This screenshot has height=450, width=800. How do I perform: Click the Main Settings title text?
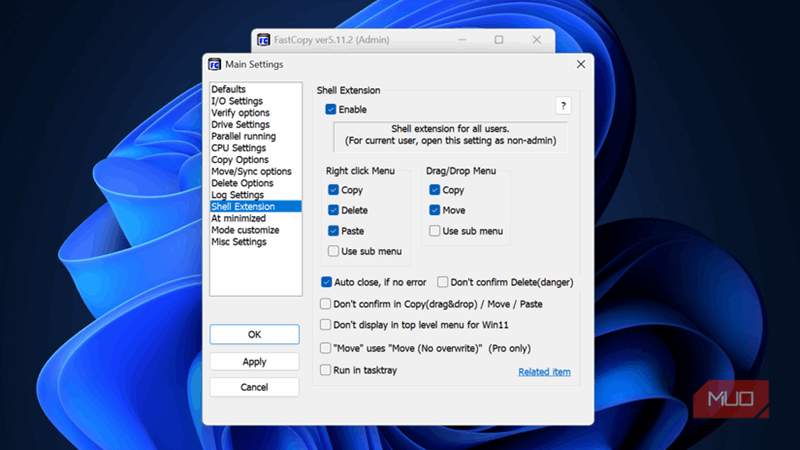254,64
